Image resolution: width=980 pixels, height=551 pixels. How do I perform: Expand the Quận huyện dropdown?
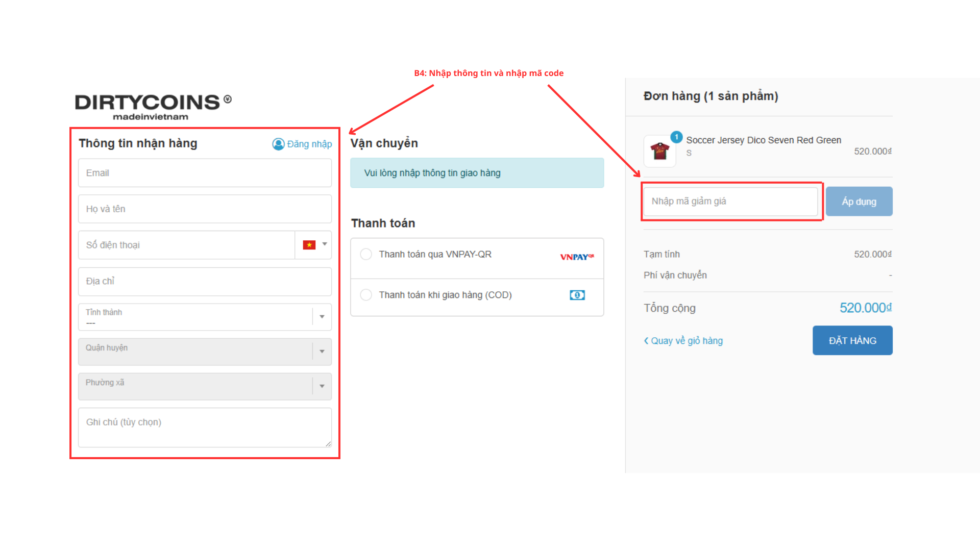[x=322, y=352]
